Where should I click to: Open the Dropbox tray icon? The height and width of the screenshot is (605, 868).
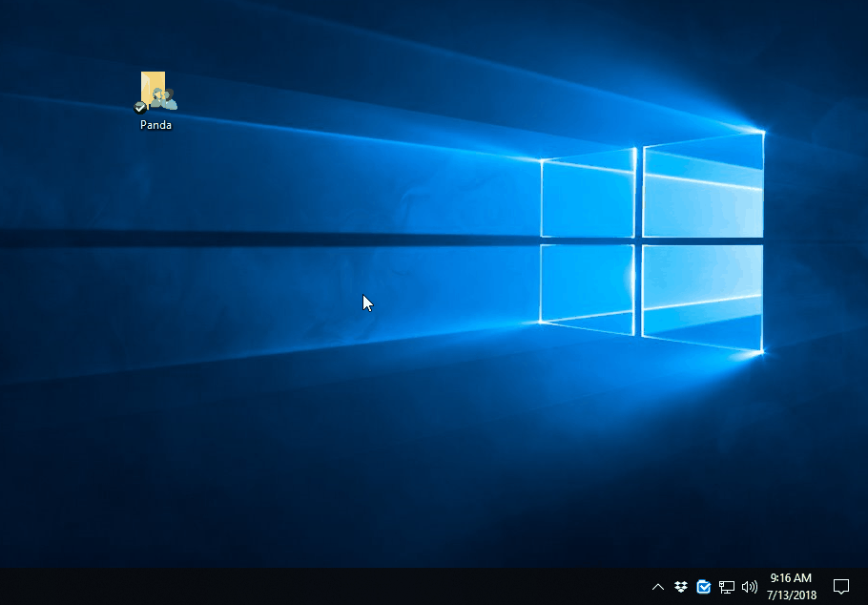(x=681, y=587)
